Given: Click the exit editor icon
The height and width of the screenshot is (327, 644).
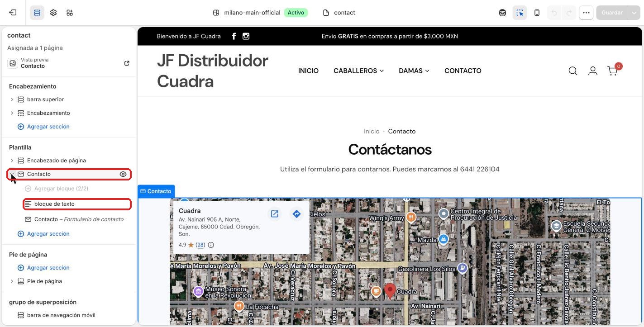Looking at the screenshot, I should [x=13, y=13].
